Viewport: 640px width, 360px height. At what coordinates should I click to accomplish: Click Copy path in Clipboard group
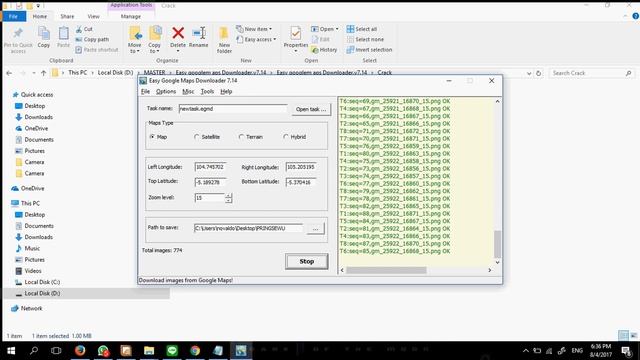coord(92,40)
